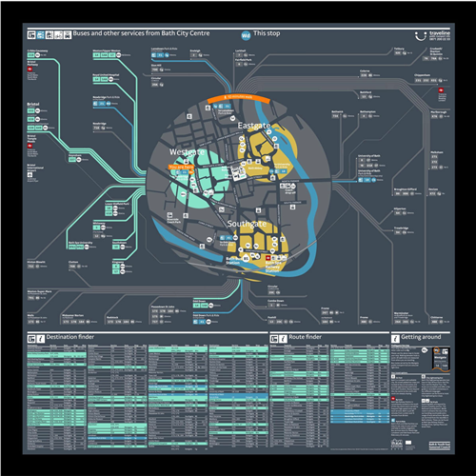Click the Bristol destination label

coord(33,104)
